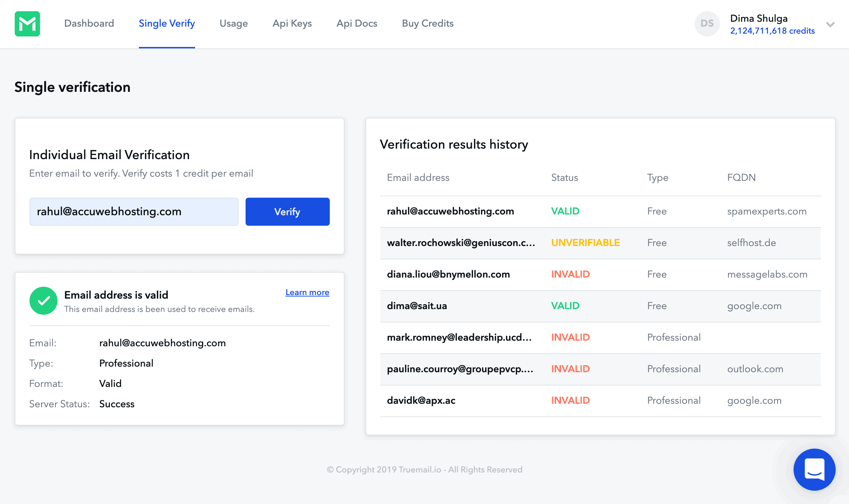
Task: Click VALID status for rahul@accuwebhosting.com row
Action: click(x=565, y=211)
